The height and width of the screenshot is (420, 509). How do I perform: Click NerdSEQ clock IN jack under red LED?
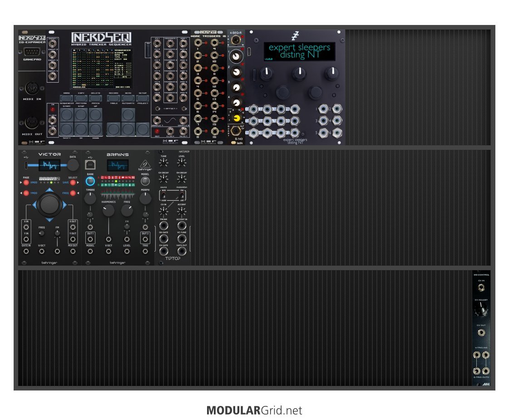tap(53, 120)
